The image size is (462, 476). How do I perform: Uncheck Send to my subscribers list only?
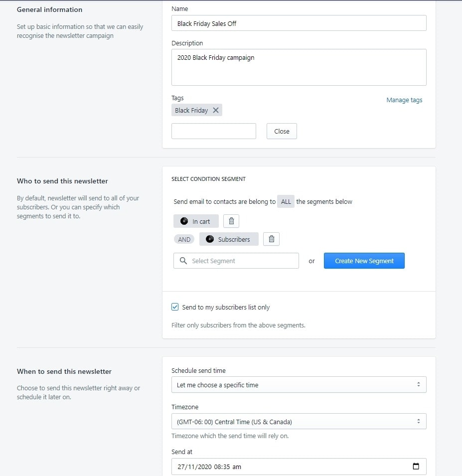(175, 307)
